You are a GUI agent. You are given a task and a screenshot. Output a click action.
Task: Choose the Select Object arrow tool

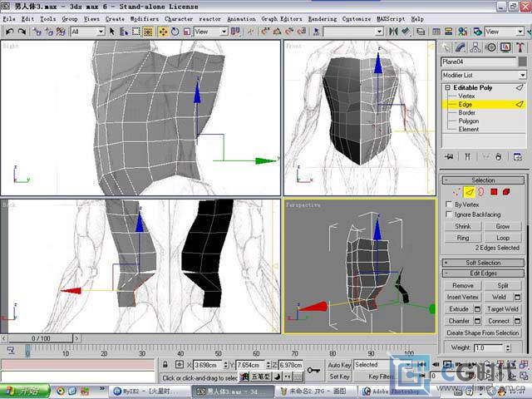tap(112, 32)
